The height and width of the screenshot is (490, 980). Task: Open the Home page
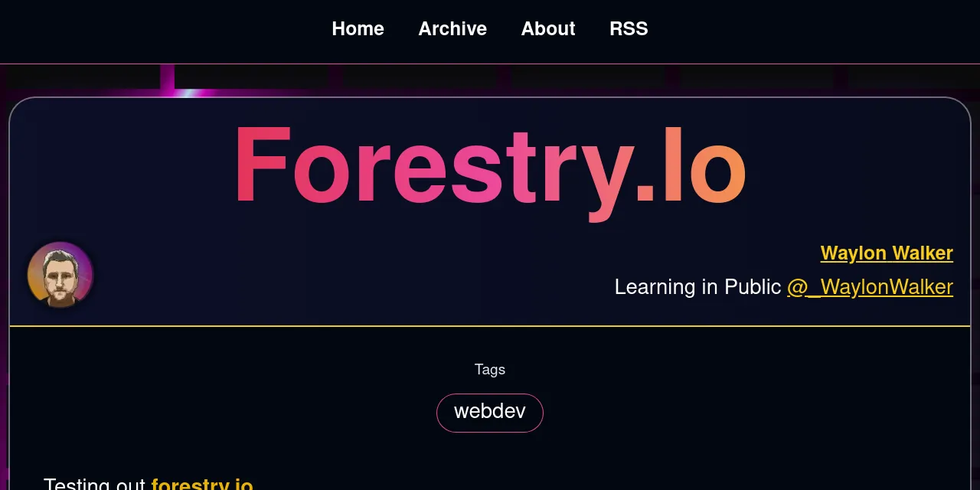358,28
